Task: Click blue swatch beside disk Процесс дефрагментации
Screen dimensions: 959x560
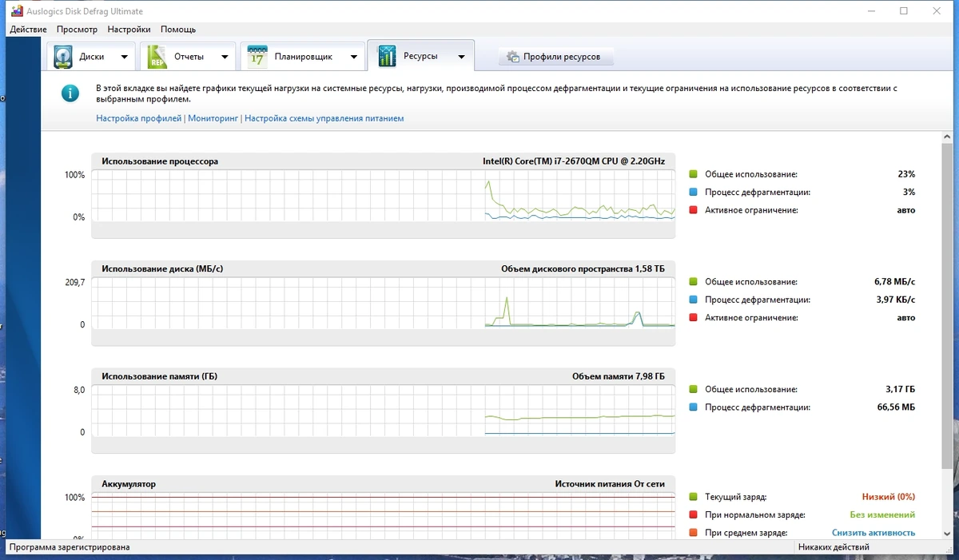Action: click(694, 300)
